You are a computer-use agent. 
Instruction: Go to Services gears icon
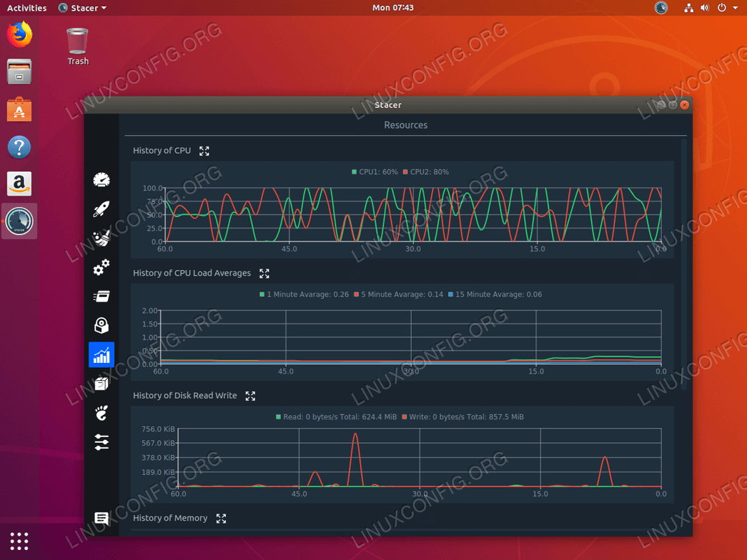point(102,267)
